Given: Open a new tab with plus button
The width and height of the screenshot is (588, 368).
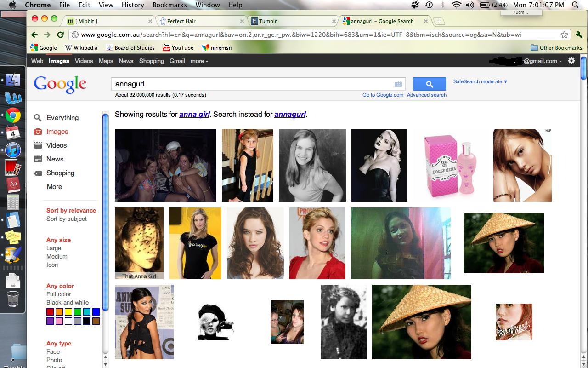Looking at the screenshot, I should point(439,21).
